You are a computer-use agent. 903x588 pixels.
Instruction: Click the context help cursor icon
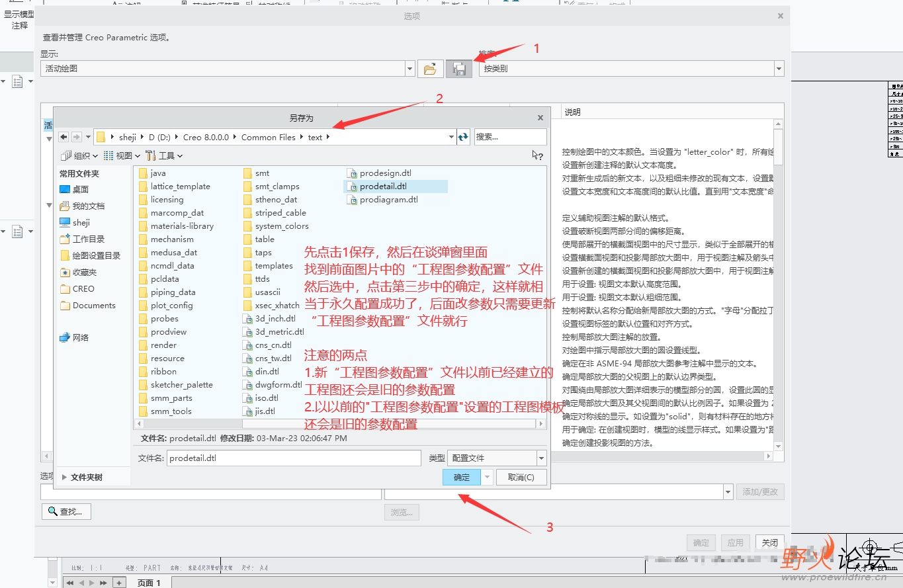(x=537, y=155)
